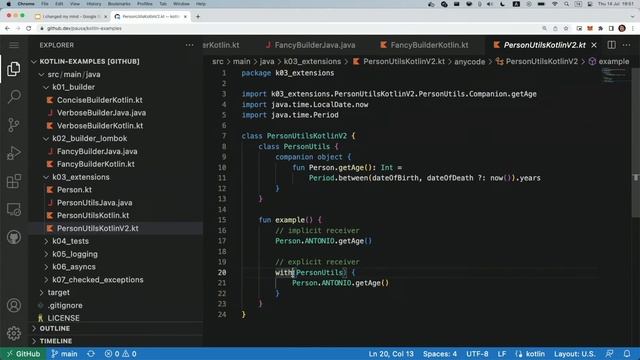Open the Explorer view in activity bar

click(x=13, y=69)
